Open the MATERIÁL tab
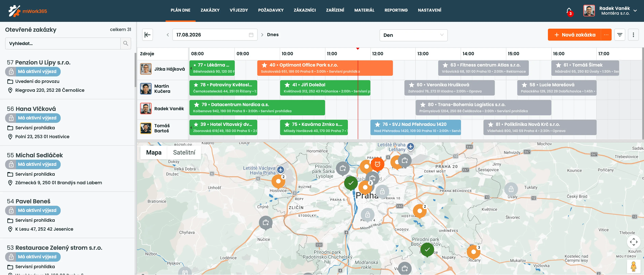 pyautogui.click(x=364, y=10)
